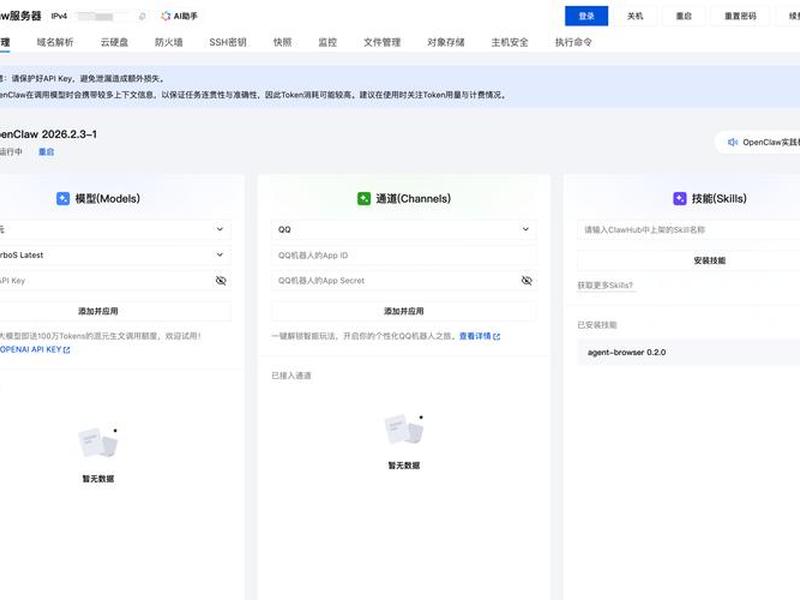Switch to the 监控 tab
This screenshot has height=600, width=800.
(328, 42)
